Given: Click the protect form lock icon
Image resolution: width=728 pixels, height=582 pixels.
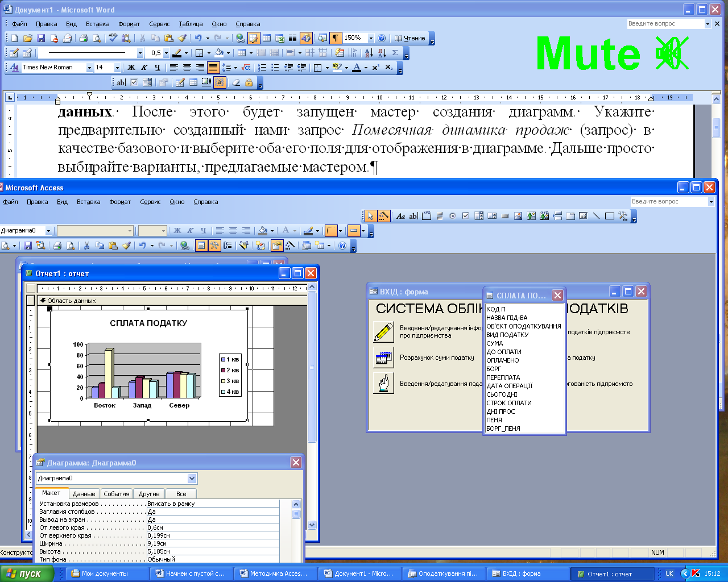Looking at the screenshot, I should pyautogui.click(x=249, y=82).
